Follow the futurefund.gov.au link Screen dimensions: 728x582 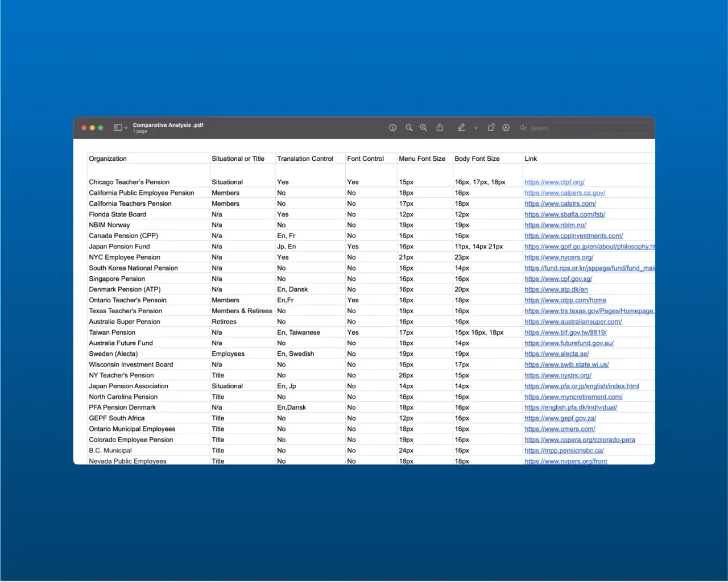(x=569, y=344)
